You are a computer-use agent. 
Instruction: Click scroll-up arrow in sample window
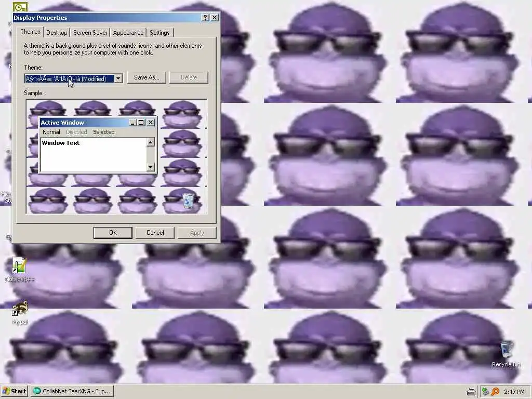(x=151, y=142)
